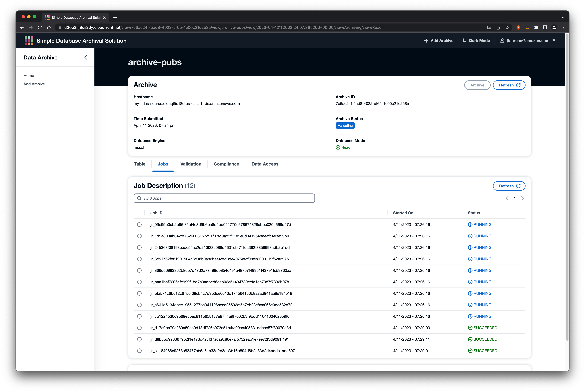This screenshot has height=392, width=585.
Task: Click the next page arrow in Job Description pagination
Action: [x=523, y=198]
